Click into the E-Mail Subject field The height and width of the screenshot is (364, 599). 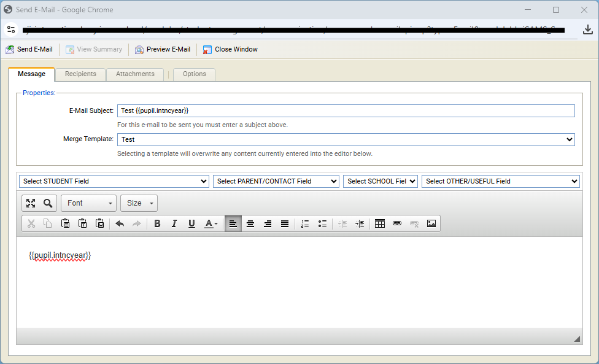click(346, 110)
